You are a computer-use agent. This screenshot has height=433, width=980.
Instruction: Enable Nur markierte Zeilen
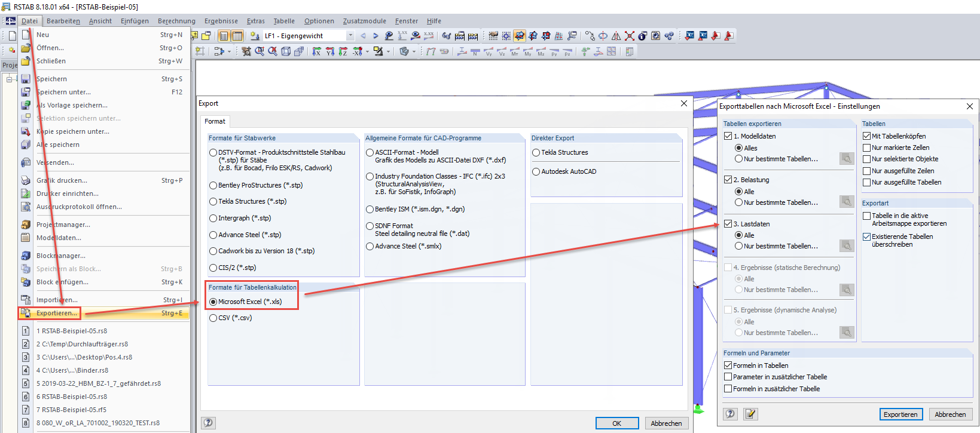[866, 148]
